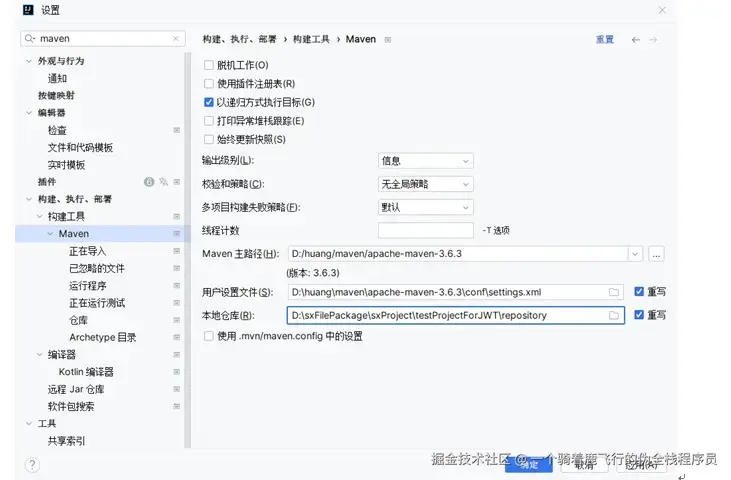The width and height of the screenshot is (731, 480).
Task: Open Maven 主路径 dropdown arrow
Action: [634, 254]
